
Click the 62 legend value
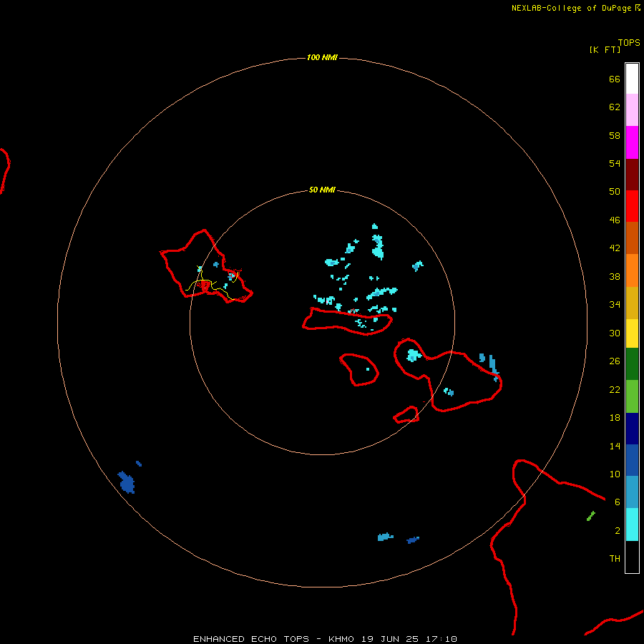click(x=615, y=107)
